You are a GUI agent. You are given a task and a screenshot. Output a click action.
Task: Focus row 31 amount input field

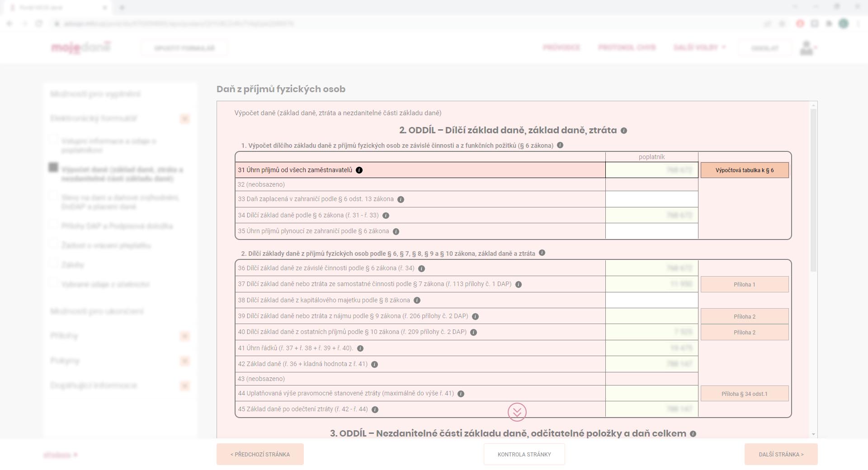tap(651, 170)
